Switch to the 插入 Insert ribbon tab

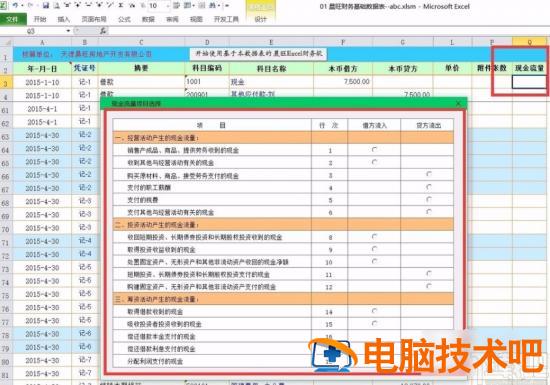(x=63, y=19)
